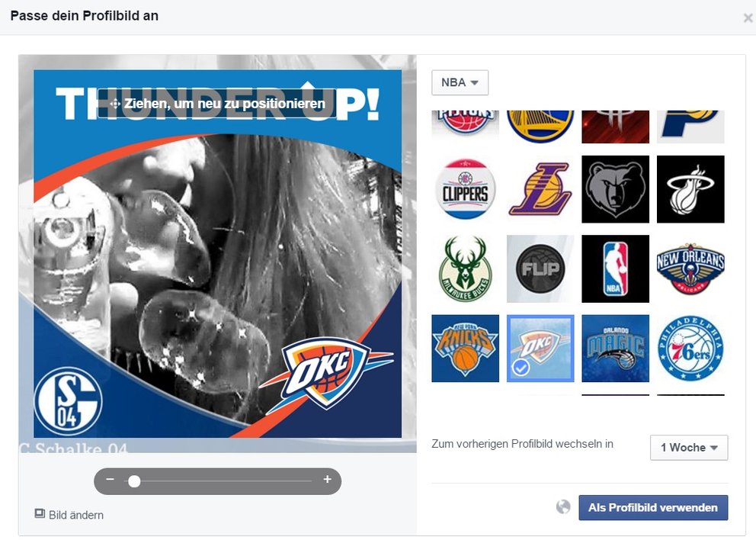Select the Lakers logo frame
The image size is (756, 540).
click(x=540, y=189)
